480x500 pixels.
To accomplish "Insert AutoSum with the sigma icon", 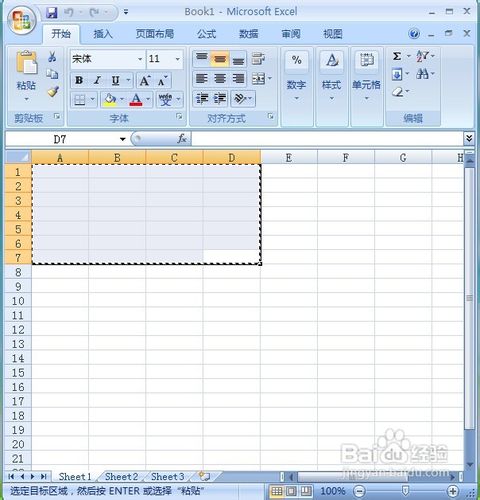I will click(x=397, y=56).
